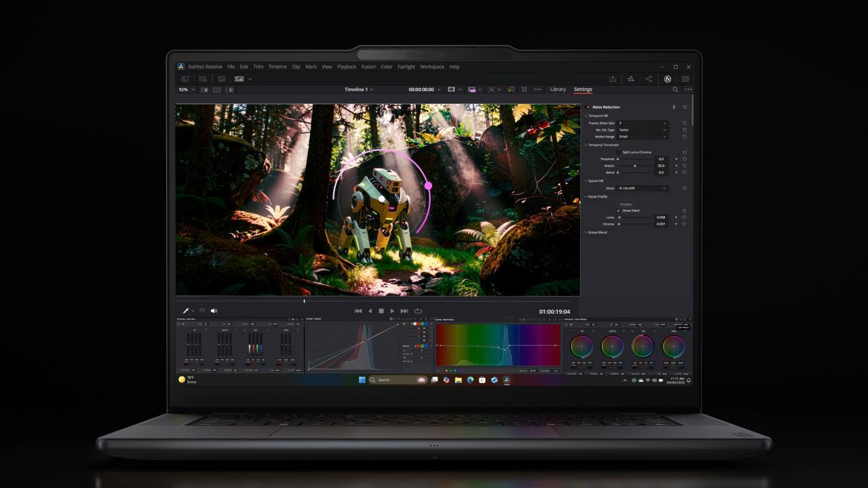Viewport: 868px width, 488px height.
Task: Open Mo. Est. Type dropdown
Action: point(642,130)
